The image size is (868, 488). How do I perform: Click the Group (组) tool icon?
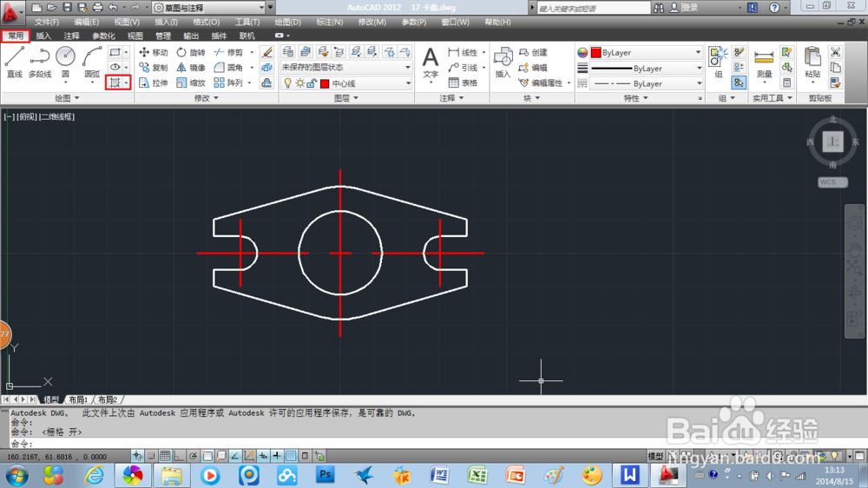(x=718, y=62)
